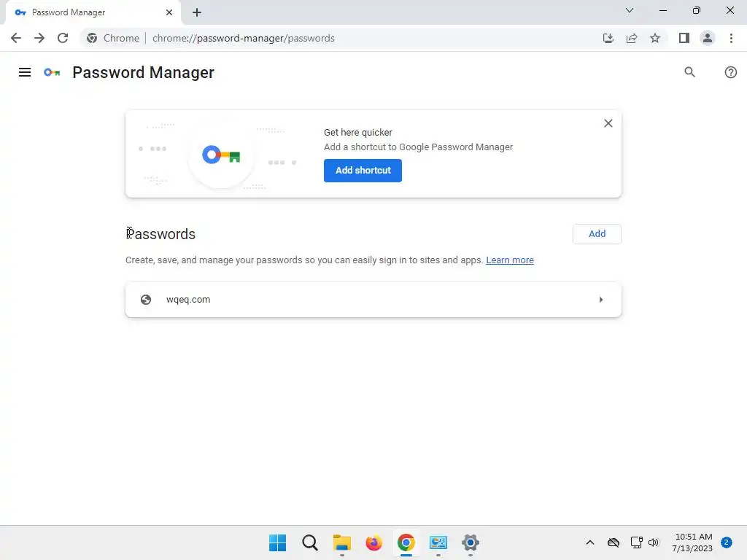
Task: Search passwords with the magnifier icon
Action: 689,72
